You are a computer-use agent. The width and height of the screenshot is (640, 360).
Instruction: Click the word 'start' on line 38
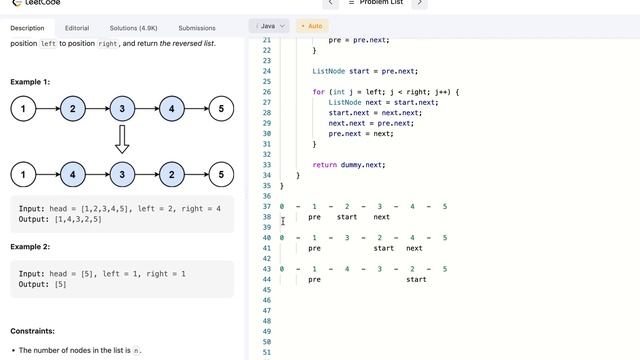[x=347, y=217]
